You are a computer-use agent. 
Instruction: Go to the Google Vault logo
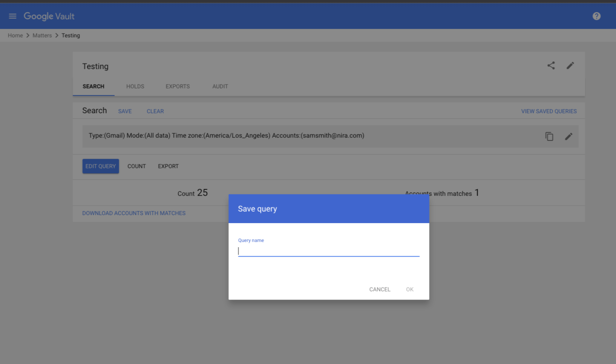click(49, 16)
